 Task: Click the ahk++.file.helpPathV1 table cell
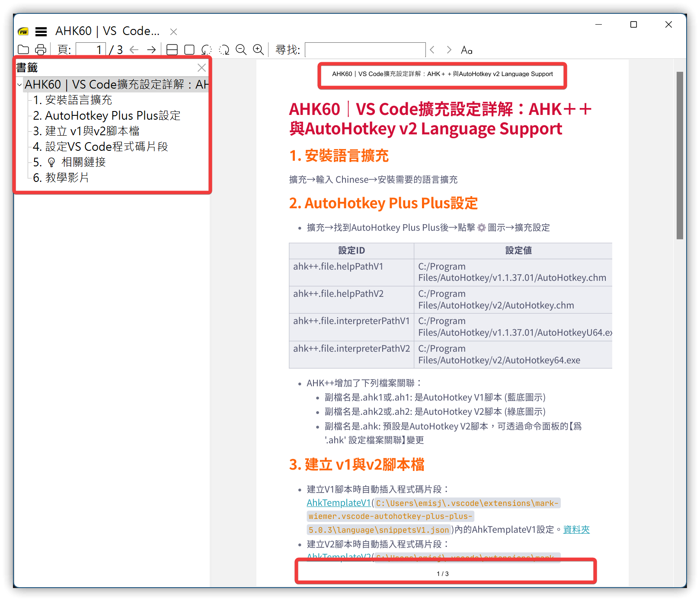tap(352, 272)
